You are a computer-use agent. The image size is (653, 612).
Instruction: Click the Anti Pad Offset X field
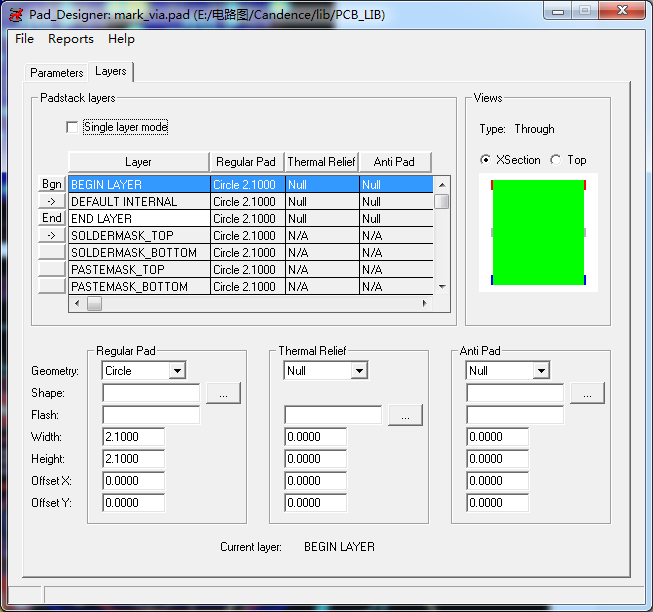[x=498, y=481]
